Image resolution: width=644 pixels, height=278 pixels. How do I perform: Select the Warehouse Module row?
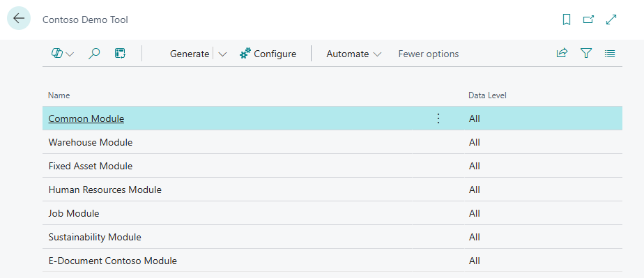[x=332, y=143]
